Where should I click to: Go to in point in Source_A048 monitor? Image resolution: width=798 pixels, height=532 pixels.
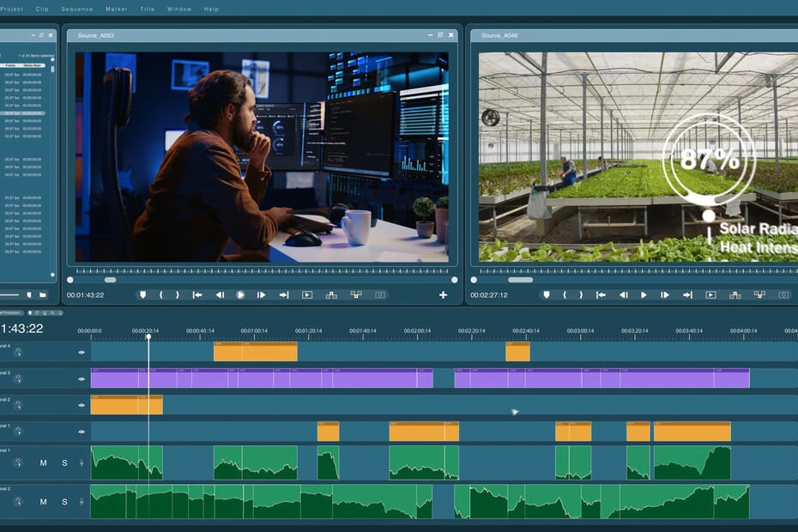[x=601, y=294]
